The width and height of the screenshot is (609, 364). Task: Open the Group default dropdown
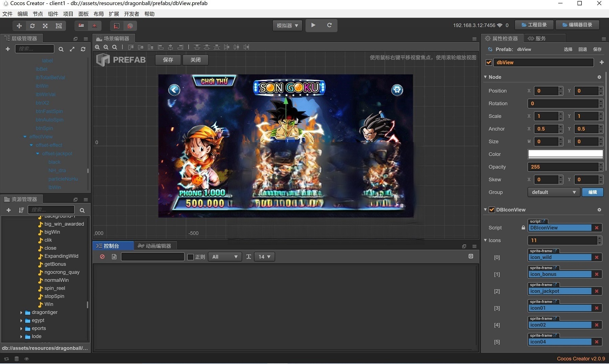pos(554,192)
